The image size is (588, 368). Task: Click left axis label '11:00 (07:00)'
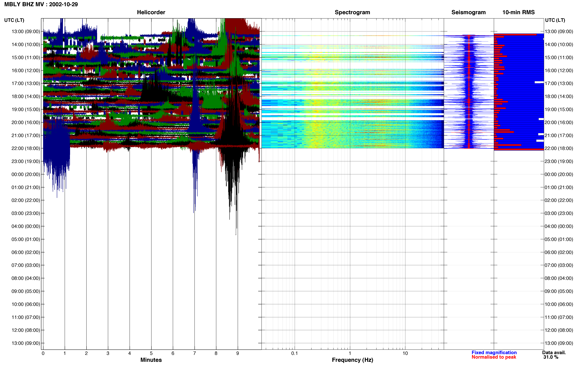[26, 317]
